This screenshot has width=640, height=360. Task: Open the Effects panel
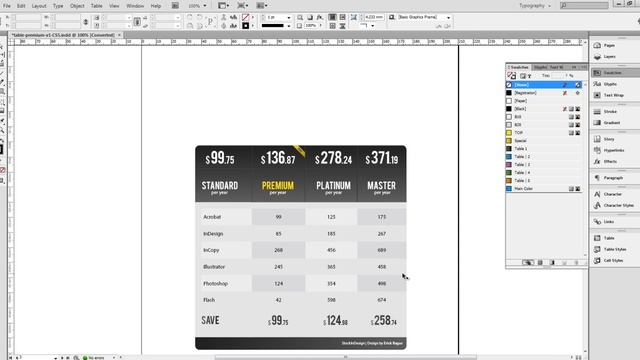point(605,161)
